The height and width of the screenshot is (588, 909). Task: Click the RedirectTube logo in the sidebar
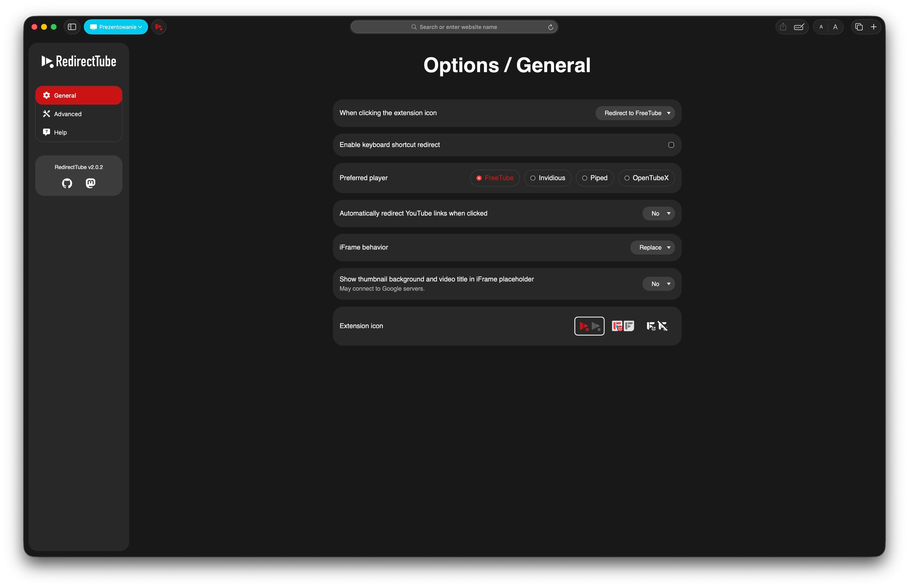click(x=79, y=61)
